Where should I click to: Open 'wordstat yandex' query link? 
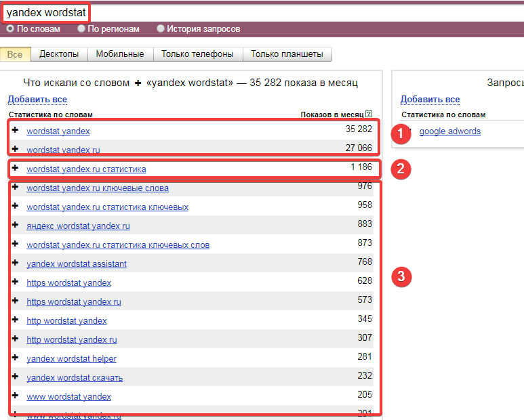pyautogui.click(x=58, y=131)
